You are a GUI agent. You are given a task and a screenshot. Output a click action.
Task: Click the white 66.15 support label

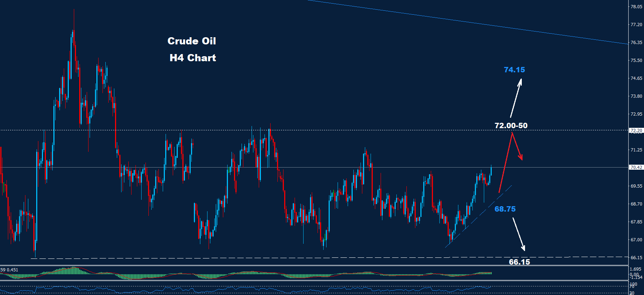[x=519, y=262]
